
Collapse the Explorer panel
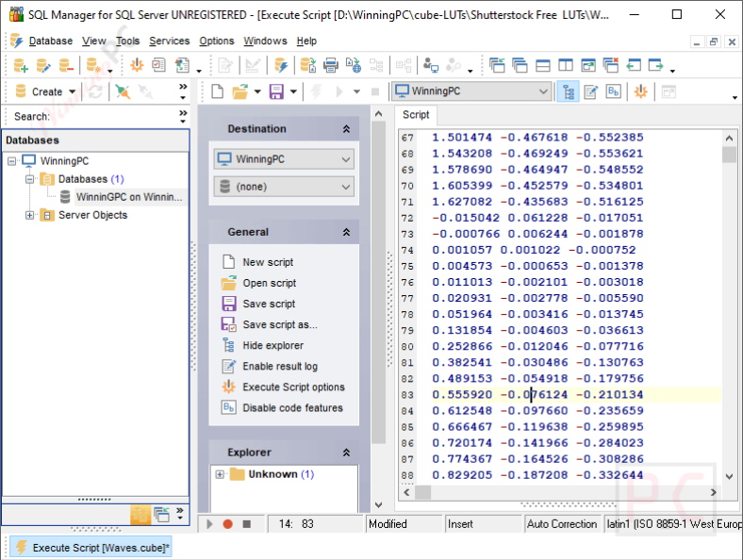pos(346,453)
